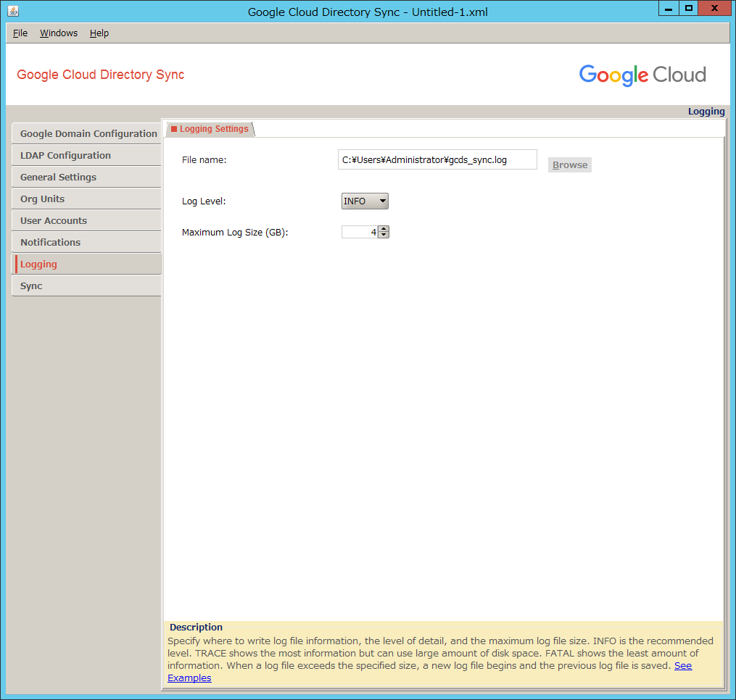Go to Google Domain Configuration section
This screenshot has height=700, width=736.
pyautogui.click(x=87, y=134)
